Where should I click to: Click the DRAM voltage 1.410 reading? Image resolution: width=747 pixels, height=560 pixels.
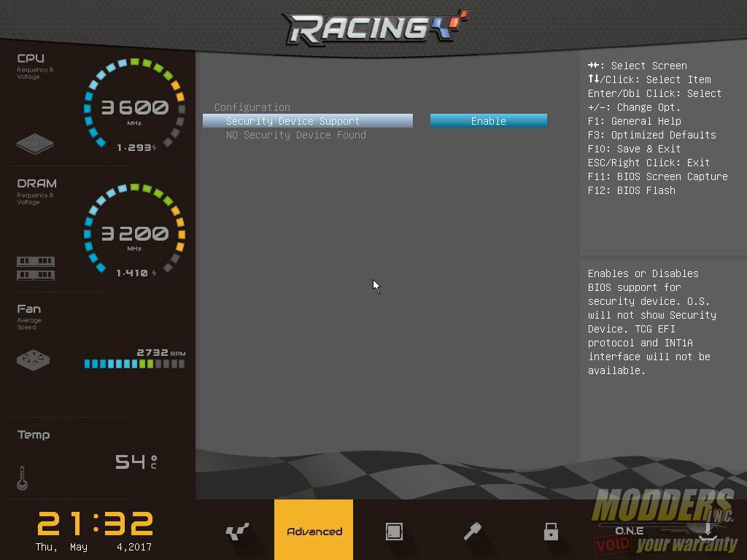(x=136, y=273)
